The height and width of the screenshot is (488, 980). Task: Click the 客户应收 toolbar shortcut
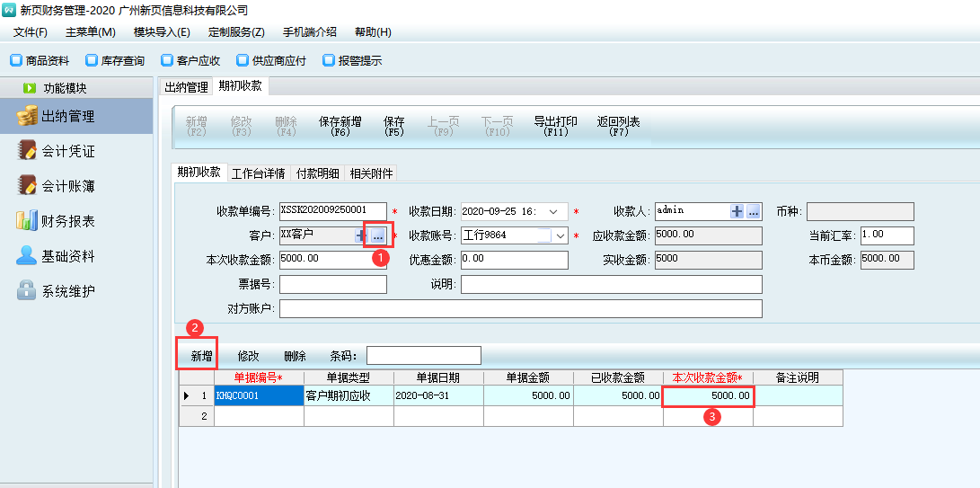click(190, 61)
